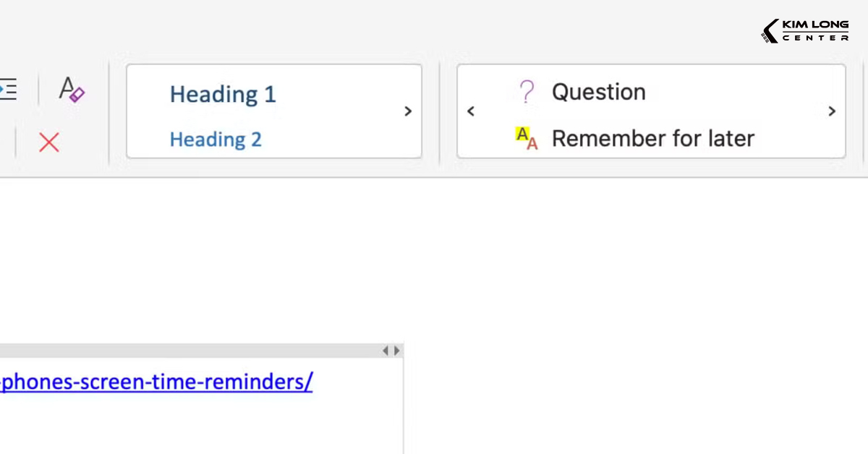Click the right-pointing table column arrow
The width and height of the screenshot is (868, 454).
pyautogui.click(x=396, y=351)
